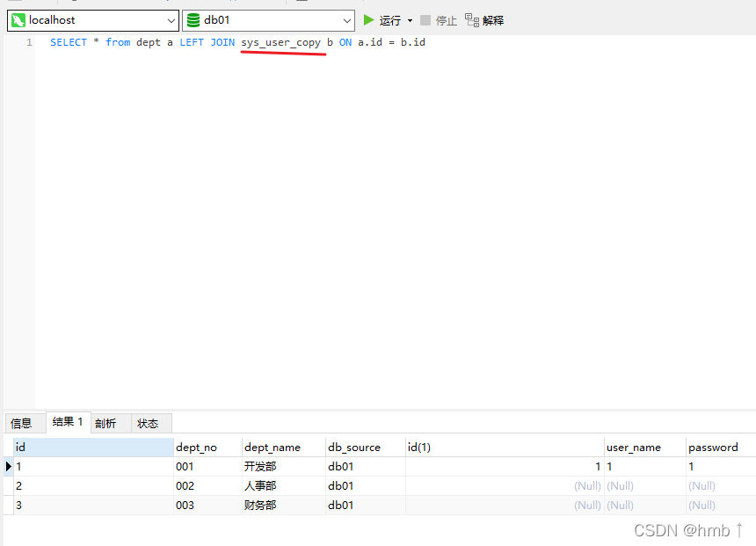Image resolution: width=756 pixels, height=546 pixels.
Task: Click the Explain (解释) button
Action: click(x=484, y=20)
